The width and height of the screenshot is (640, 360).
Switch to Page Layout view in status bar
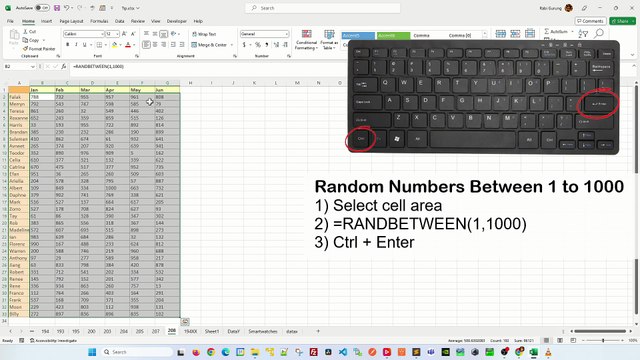560,340
